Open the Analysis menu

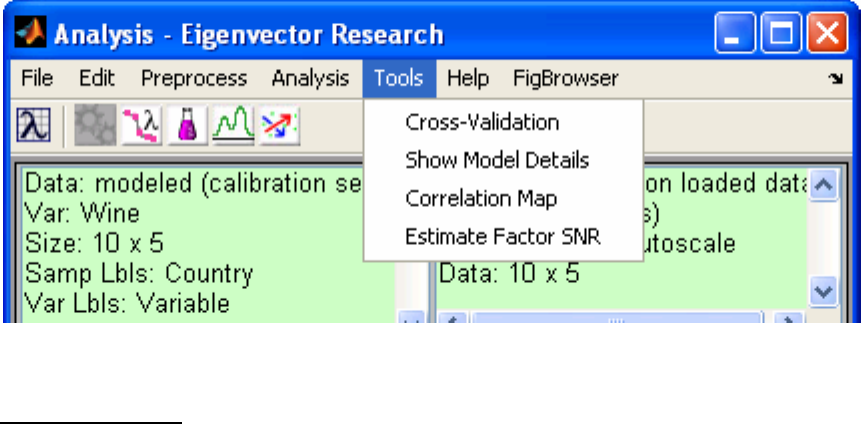[x=310, y=79]
